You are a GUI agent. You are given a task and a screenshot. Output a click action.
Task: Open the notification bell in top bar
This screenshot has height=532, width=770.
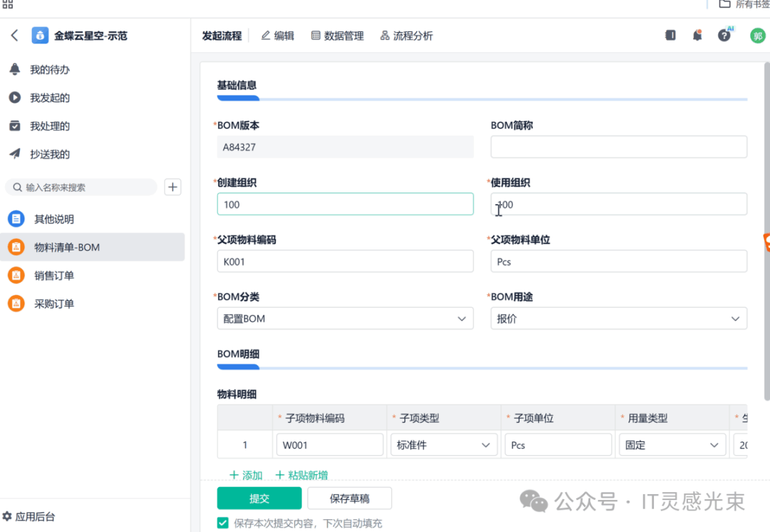tap(697, 36)
